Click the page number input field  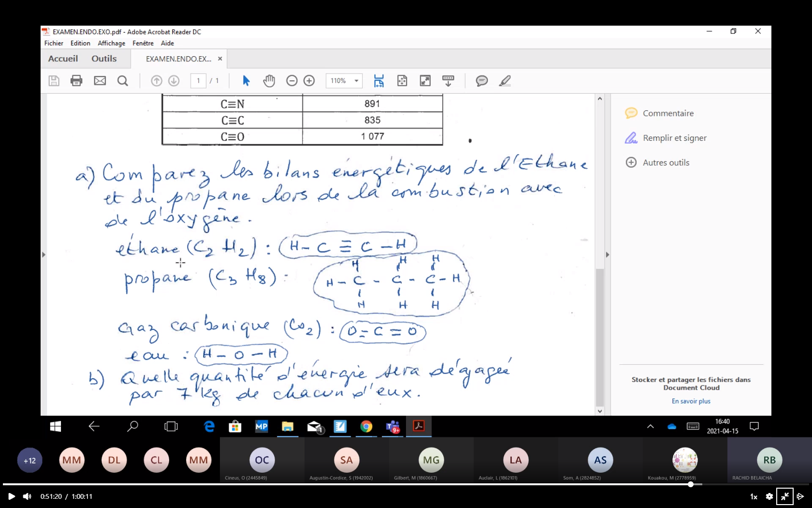click(198, 81)
